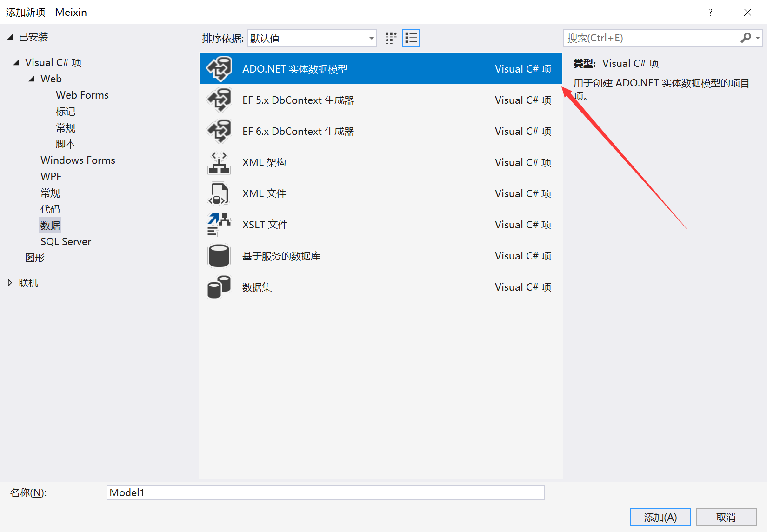This screenshot has height=532, width=767.
Task: Collapse the Web tree node
Action: point(32,79)
